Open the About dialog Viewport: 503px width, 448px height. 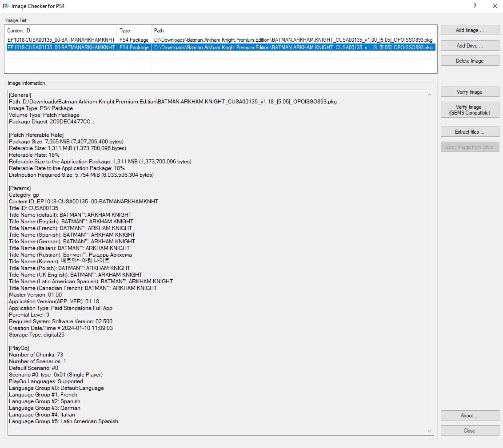[x=470, y=416]
